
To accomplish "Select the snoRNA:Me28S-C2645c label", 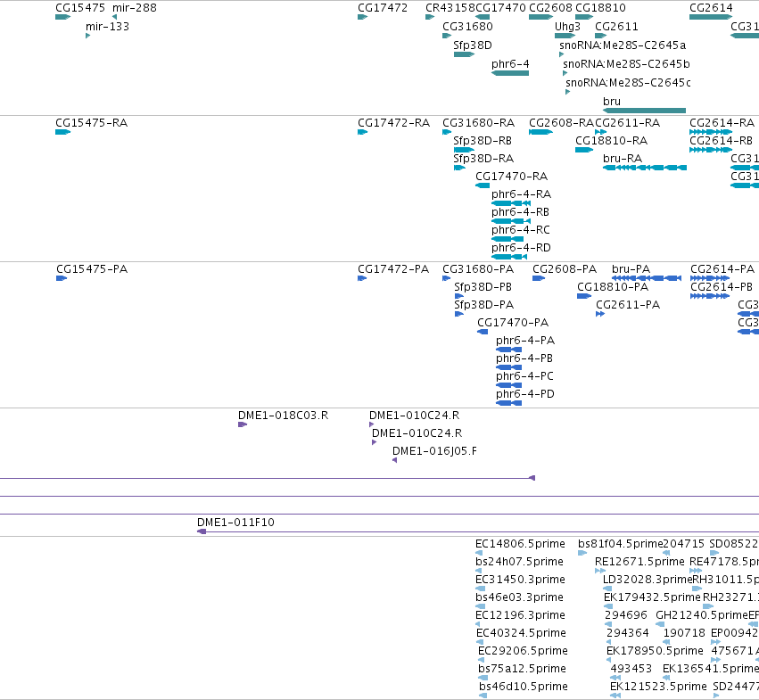I will pyautogui.click(x=628, y=83).
